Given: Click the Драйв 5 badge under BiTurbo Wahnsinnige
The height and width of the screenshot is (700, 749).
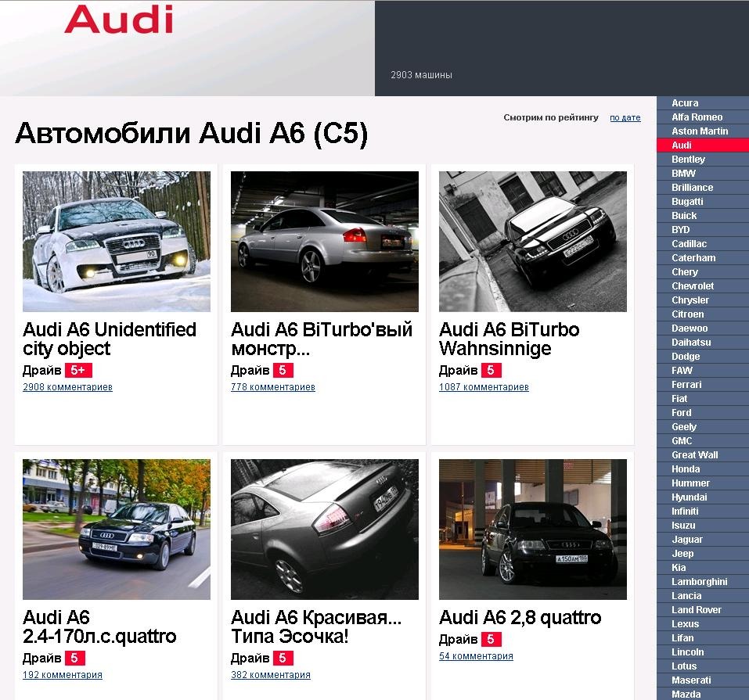Looking at the screenshot, I should [x=491, y=370].
